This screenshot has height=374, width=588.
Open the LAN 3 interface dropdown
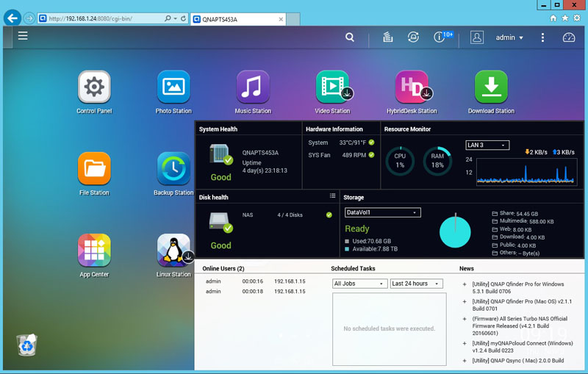[487, 145]
